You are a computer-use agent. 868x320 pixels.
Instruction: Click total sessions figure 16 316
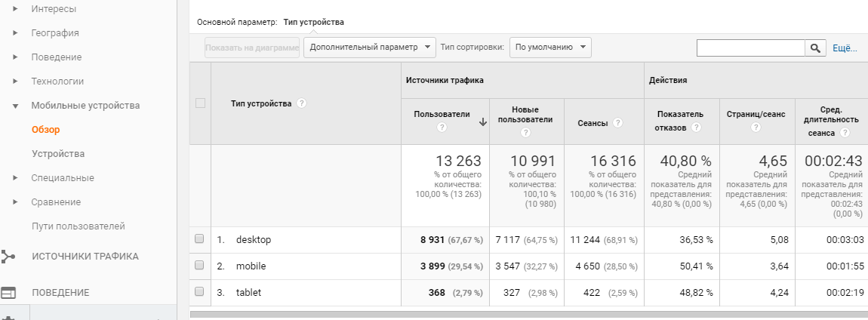point(613,161)
